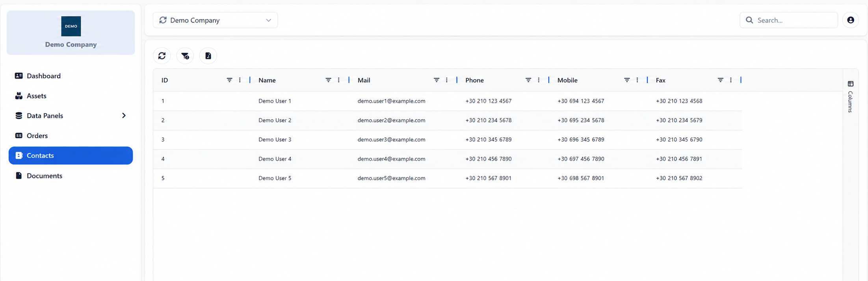Click demo.user4@example.com mail cell
Viewport: 868px width, 281px height.
391,159
